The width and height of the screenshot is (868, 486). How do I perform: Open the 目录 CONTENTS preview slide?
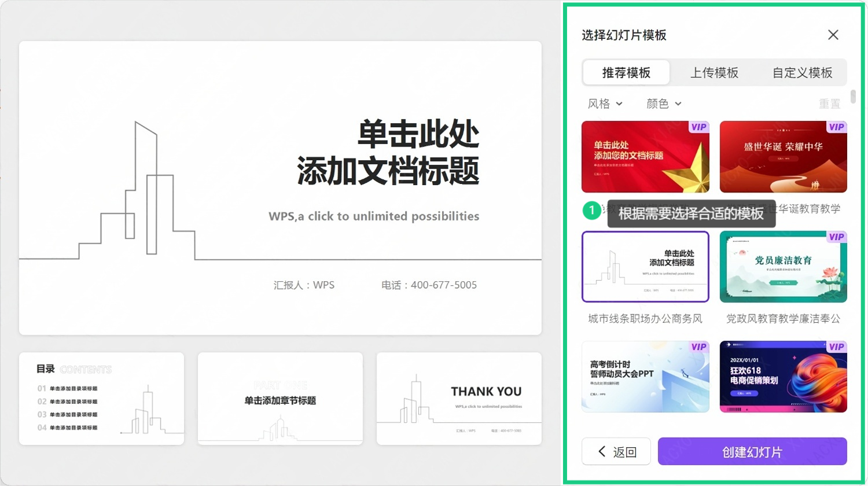[102, 399]
